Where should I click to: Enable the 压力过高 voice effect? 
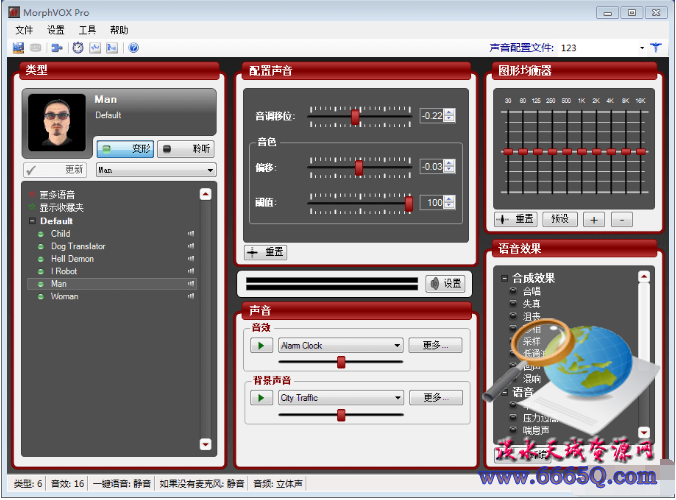point(513,417)
